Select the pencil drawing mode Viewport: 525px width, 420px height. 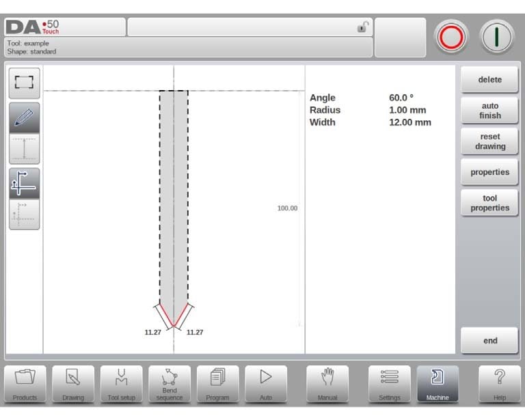coord(24,117)
